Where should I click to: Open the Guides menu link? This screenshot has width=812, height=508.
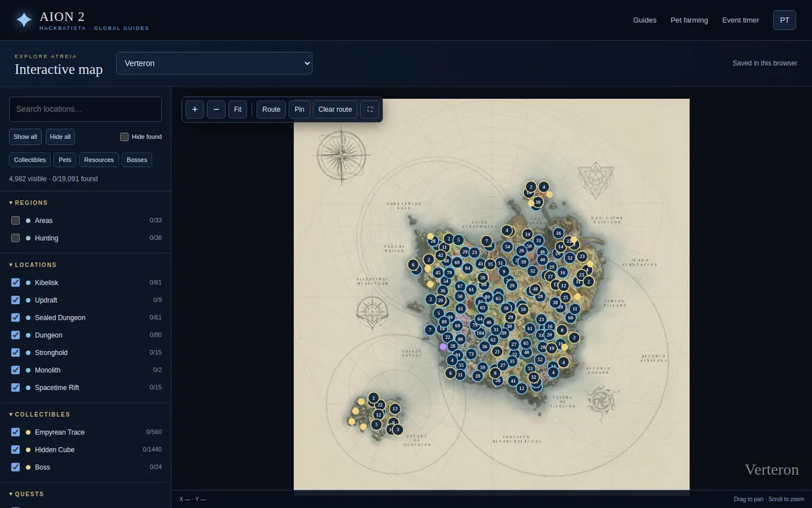(645, 20)
